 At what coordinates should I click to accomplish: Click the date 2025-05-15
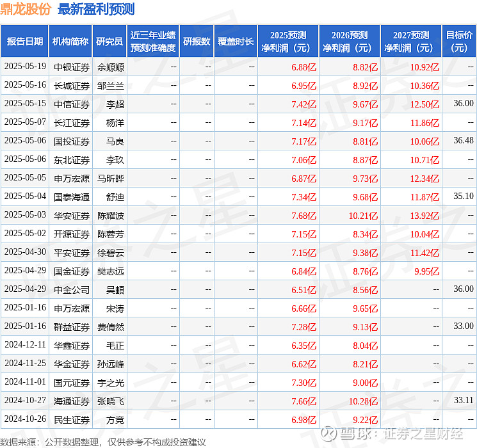[25, 104]
